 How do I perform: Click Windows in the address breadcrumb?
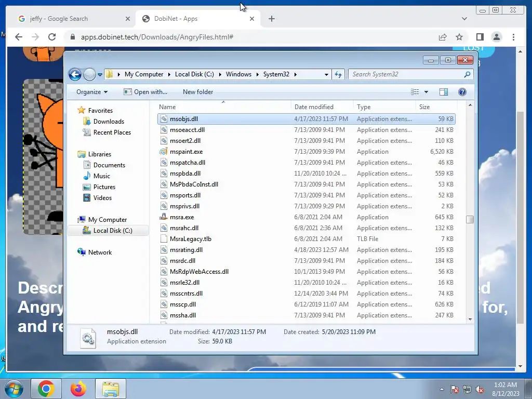[238, 74]
